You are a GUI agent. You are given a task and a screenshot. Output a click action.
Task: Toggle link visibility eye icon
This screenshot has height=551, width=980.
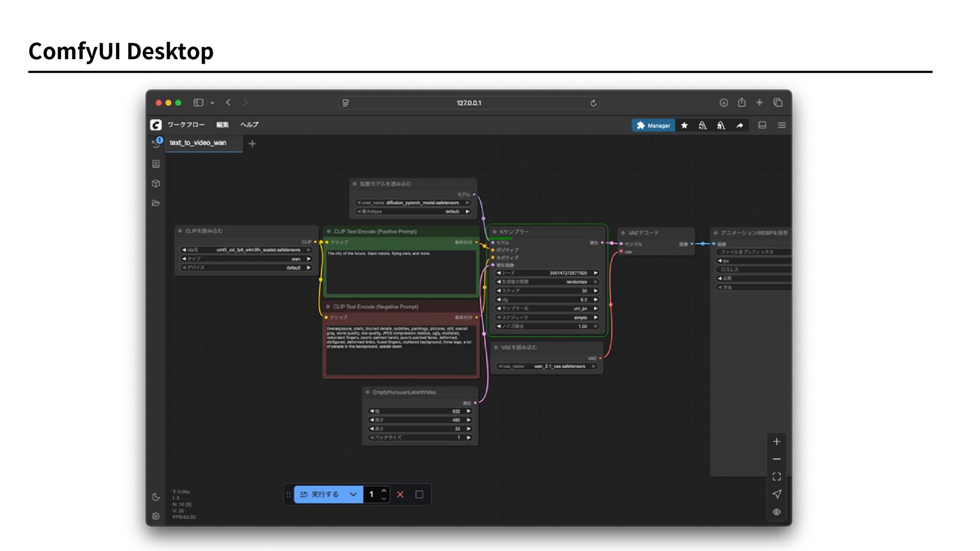pyautogui.click(x=776, y=512)
